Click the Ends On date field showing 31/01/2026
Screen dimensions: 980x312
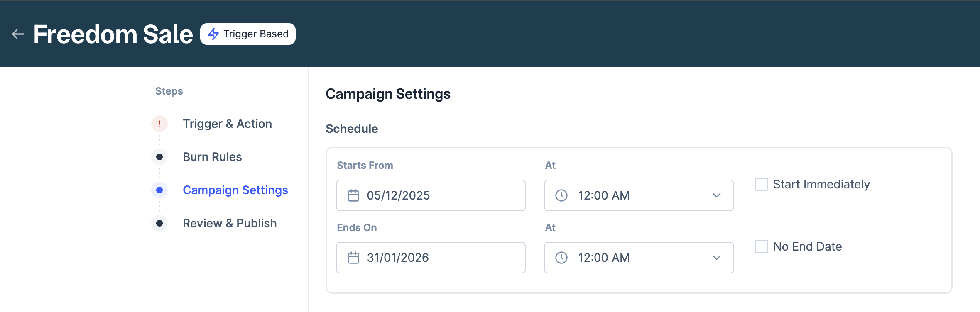click(431, 257)
